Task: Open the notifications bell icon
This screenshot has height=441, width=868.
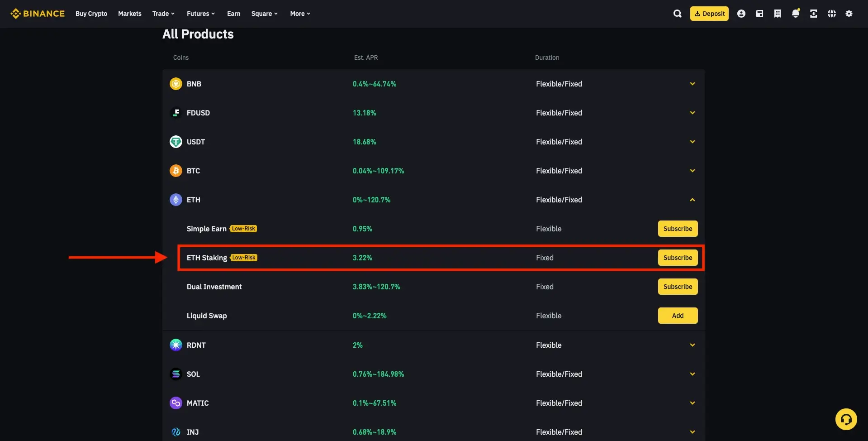Action: (796, 14)
